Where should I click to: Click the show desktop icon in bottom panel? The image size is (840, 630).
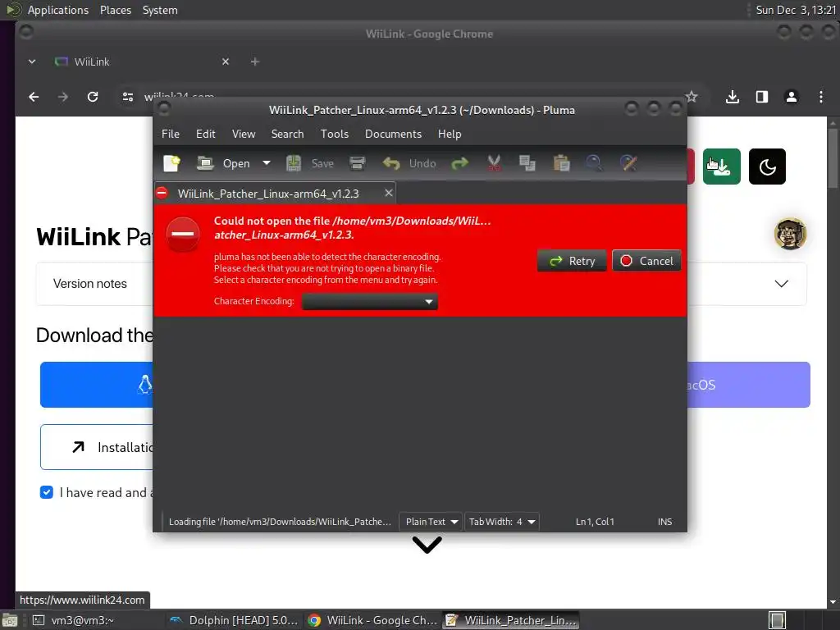[x=10, y=620]
